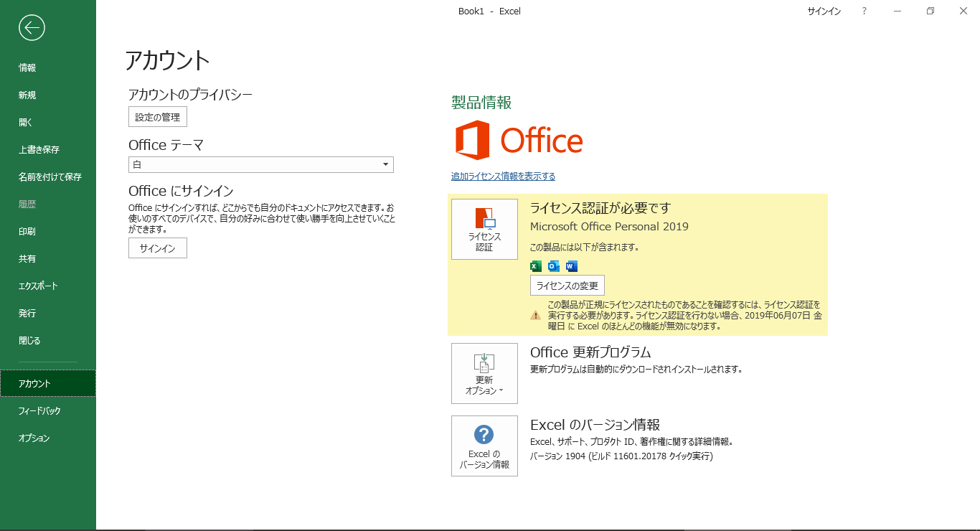Viewport: 980px width, 531px height.
Task: Select 開く in the sidebar
Action: point(48,122)
